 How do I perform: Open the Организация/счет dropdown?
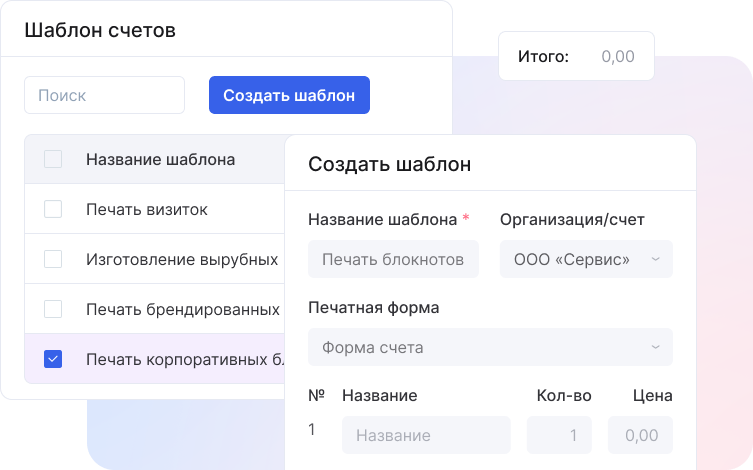(585, 259)
